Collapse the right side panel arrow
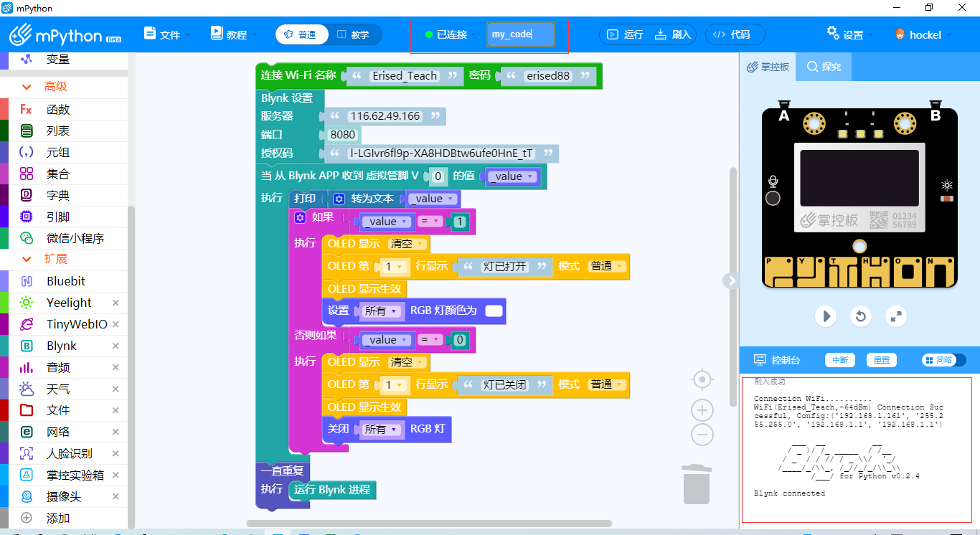The height and width of the screenshot is (535, 980). click(731, 281)
